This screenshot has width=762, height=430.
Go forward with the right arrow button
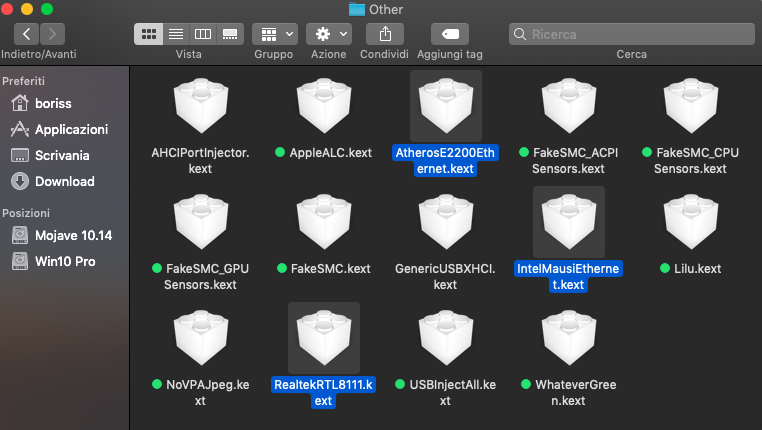click(x=52, y=34)
